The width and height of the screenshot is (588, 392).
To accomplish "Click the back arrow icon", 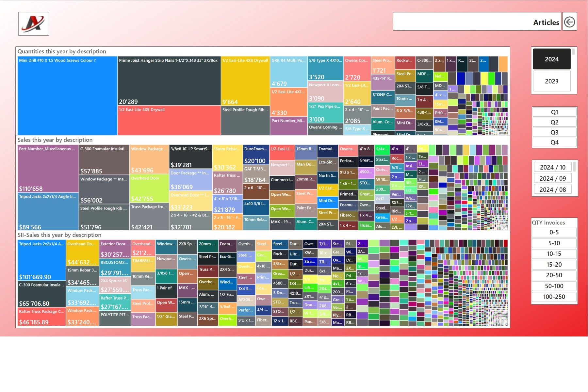I will tap(569, 22).
